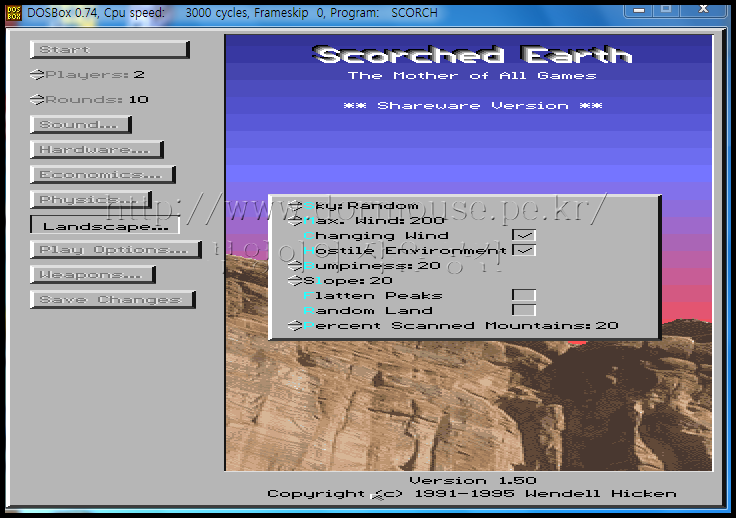Adjust Slope stepper arrows
Viewport: 736px width, 518px height.
coord(295,281)
